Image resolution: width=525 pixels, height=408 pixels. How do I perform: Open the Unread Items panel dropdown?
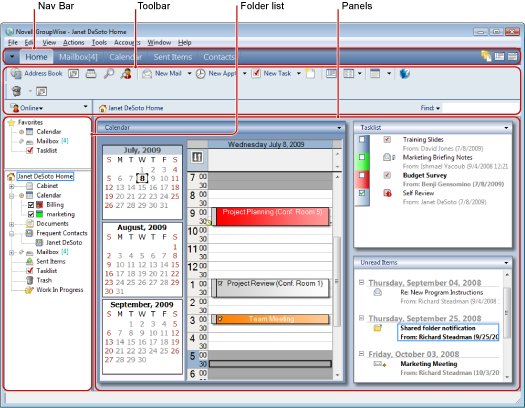pos(506,263)
